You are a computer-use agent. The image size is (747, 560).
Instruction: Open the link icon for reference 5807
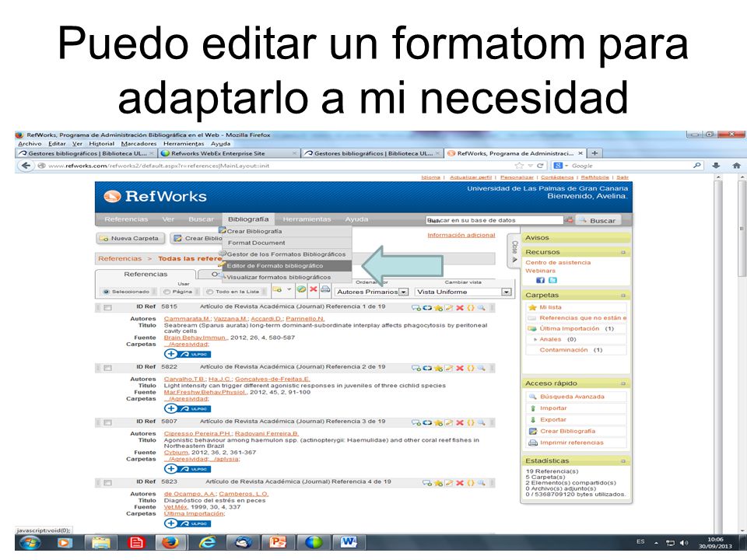click(x=427, y=422)
